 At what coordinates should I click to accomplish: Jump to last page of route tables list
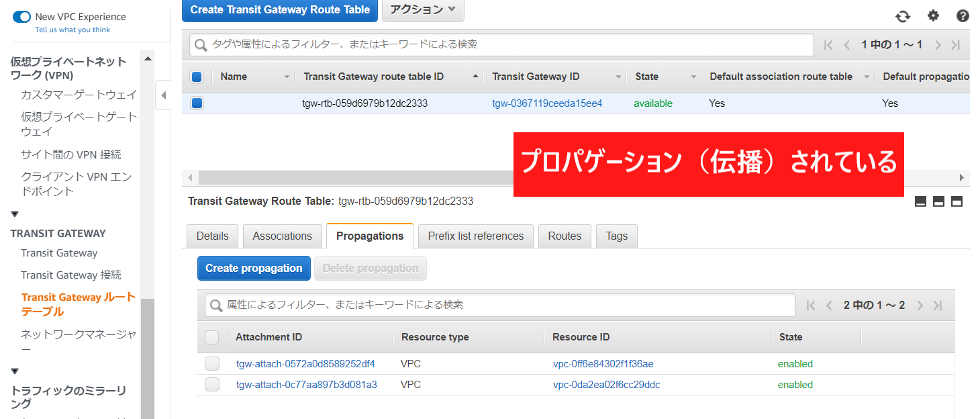[x=956, y=45]
